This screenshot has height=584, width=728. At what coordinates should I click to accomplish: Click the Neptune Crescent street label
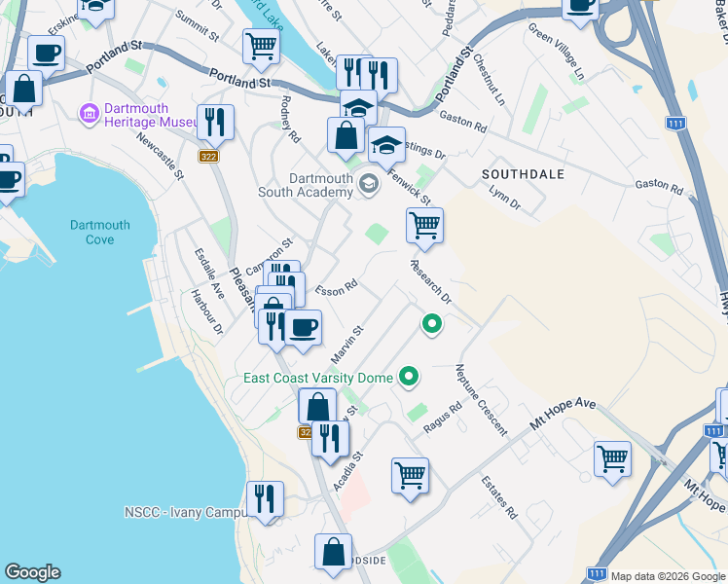click(481, 400)
